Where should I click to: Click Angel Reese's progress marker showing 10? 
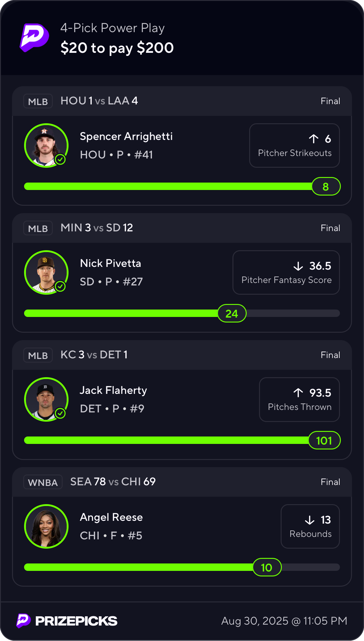click(x=267, y=567)
